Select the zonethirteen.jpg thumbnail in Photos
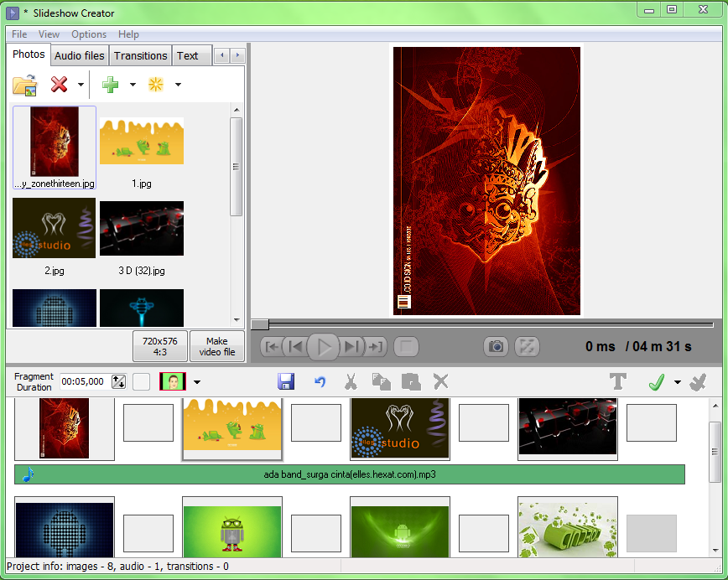728x580 pixels. coord(55,147)
